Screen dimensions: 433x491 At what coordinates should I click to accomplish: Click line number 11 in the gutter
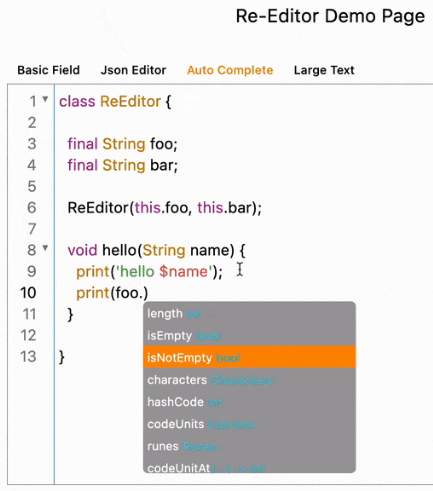[29, 314]
